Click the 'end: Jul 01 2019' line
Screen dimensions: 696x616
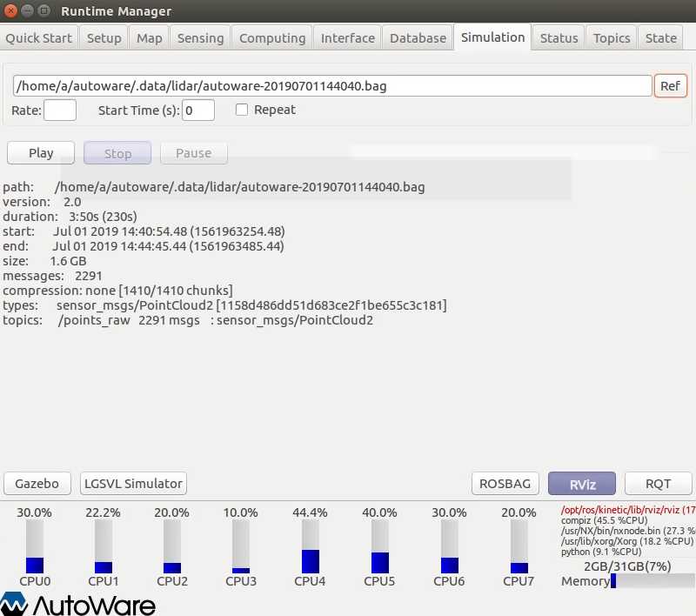tap(144, 246)
